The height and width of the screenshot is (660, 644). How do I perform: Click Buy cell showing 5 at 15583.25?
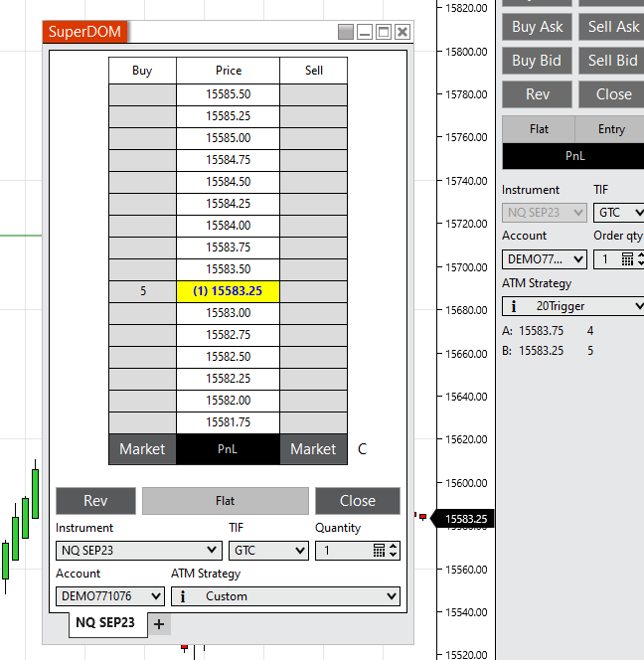click(x=142, y=291)
